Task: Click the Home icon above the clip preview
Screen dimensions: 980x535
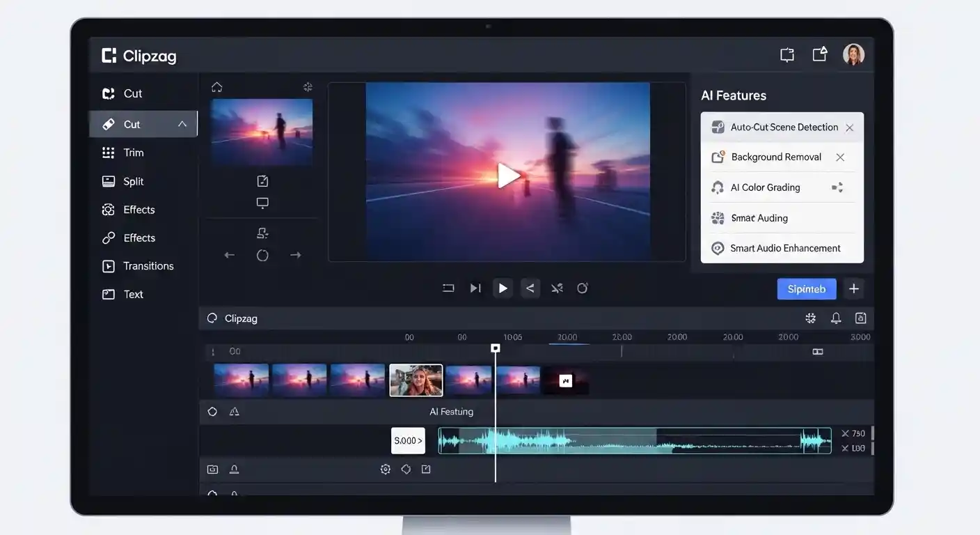Action: coord(216,86)
